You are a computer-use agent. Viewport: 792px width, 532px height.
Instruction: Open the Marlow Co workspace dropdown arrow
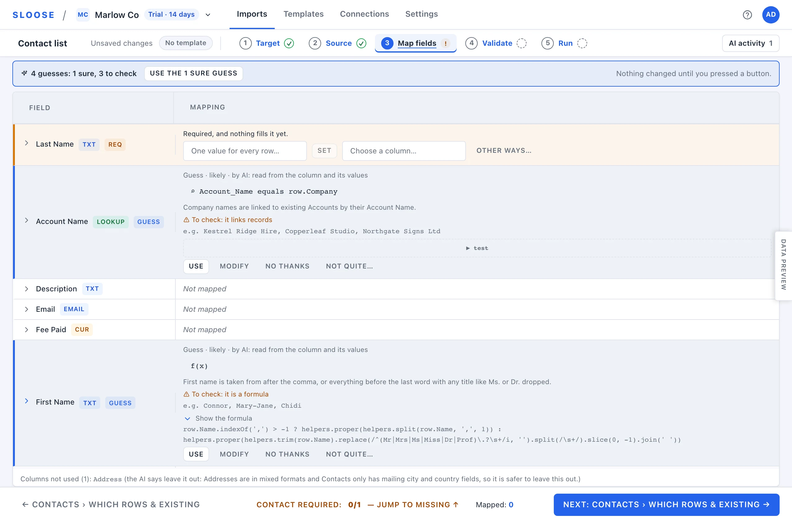coord(208,15)
